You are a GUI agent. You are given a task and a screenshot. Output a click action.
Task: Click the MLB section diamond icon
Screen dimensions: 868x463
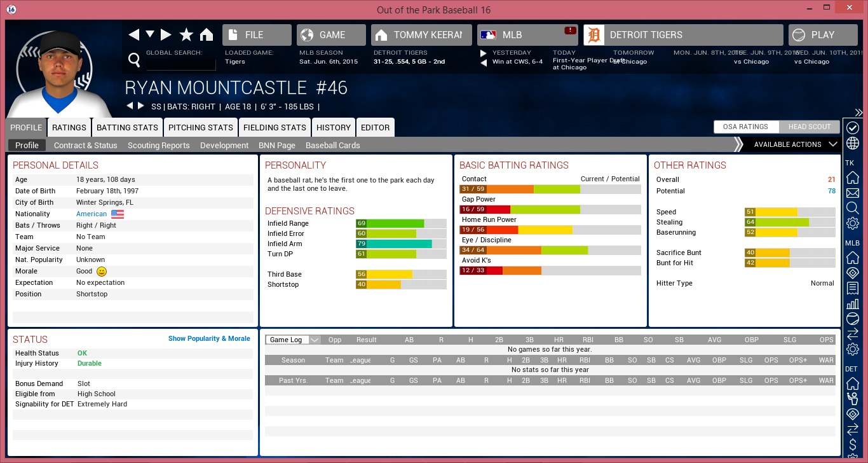[853, 273]
